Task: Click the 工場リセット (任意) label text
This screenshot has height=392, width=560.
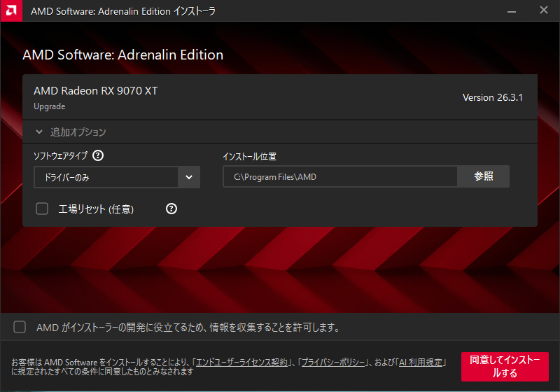Action: (96, 209)
